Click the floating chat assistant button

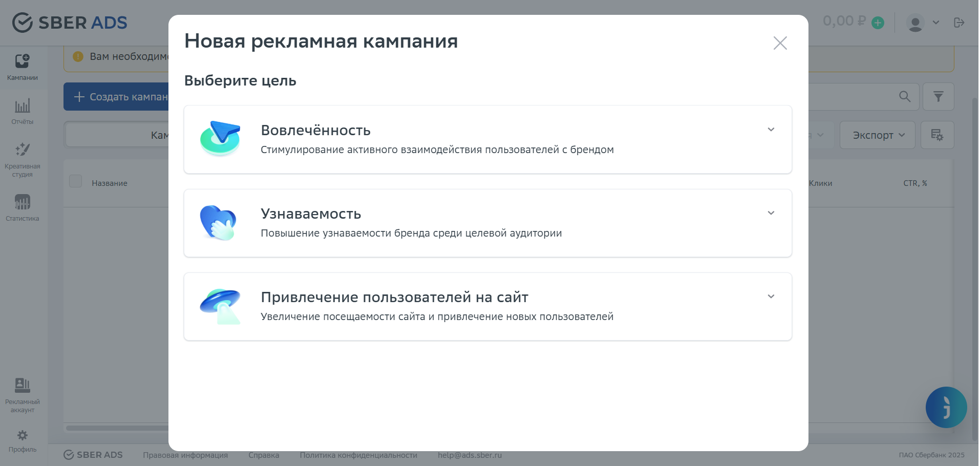(x=946, y=407)
